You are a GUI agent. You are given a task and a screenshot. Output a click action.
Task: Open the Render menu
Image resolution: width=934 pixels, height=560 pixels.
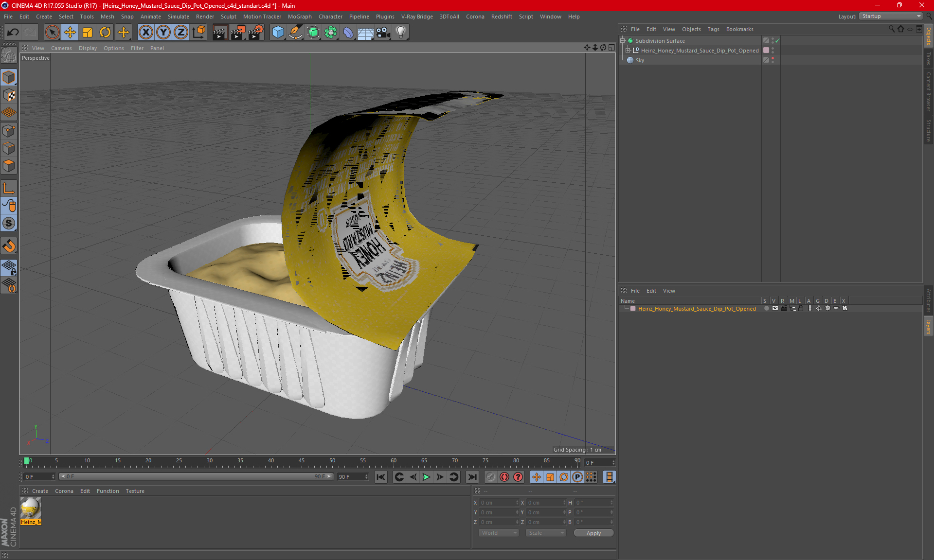point(205,17)
